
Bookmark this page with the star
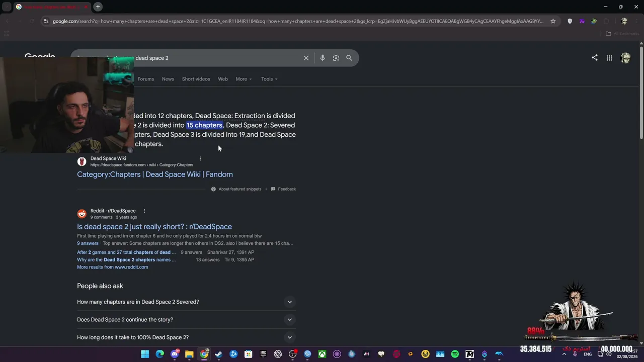coord(553,21)
